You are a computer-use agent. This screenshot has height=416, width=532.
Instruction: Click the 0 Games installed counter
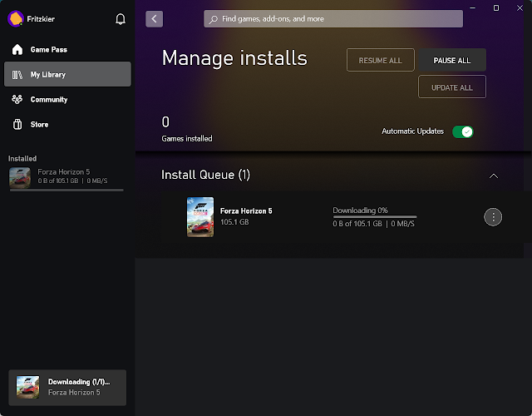[x=187, y=129]
